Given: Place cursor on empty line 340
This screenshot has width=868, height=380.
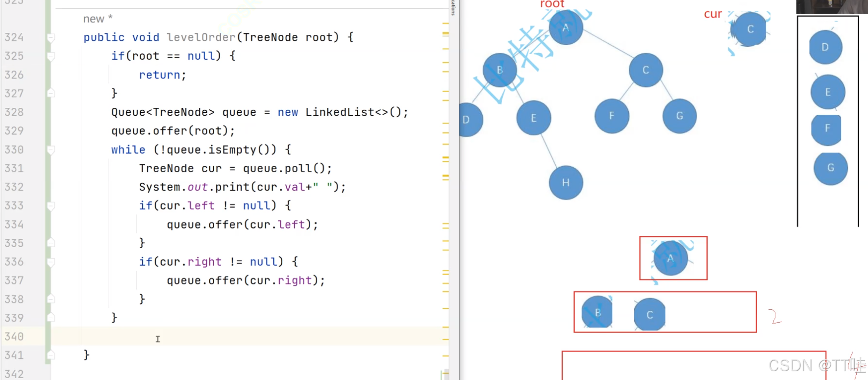Looking at the screenshot, I should pos(249,336).
